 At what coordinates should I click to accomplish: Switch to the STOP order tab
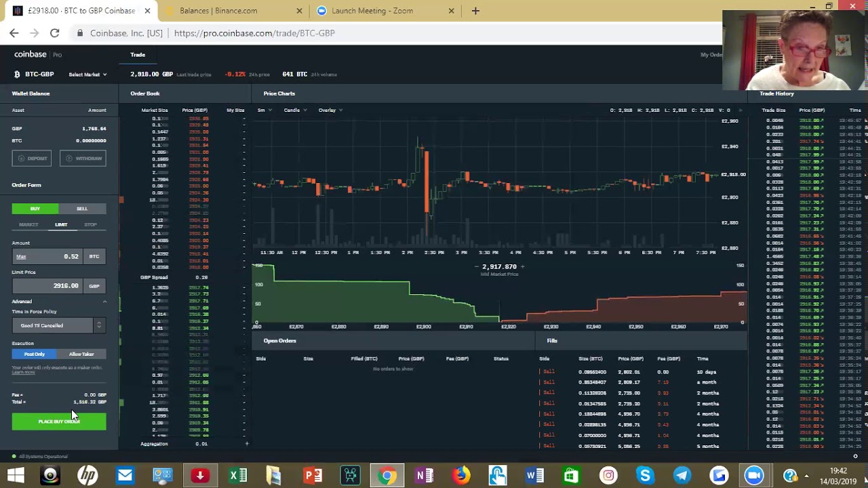90,224
